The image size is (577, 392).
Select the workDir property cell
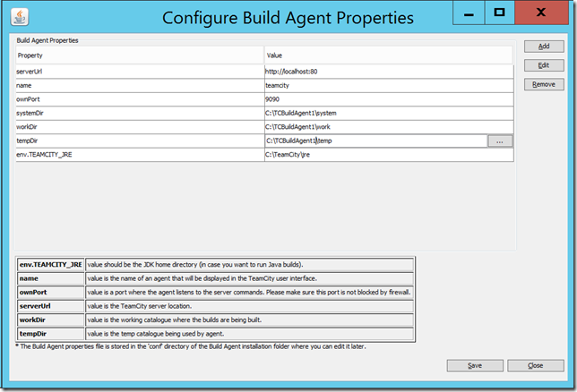[140, 127]
